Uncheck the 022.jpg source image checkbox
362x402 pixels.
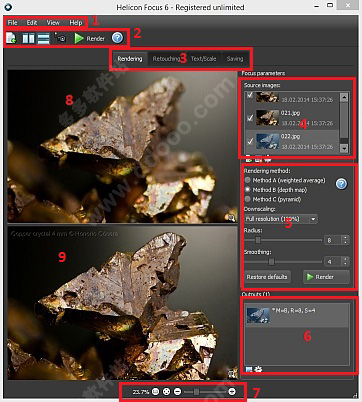250,141
